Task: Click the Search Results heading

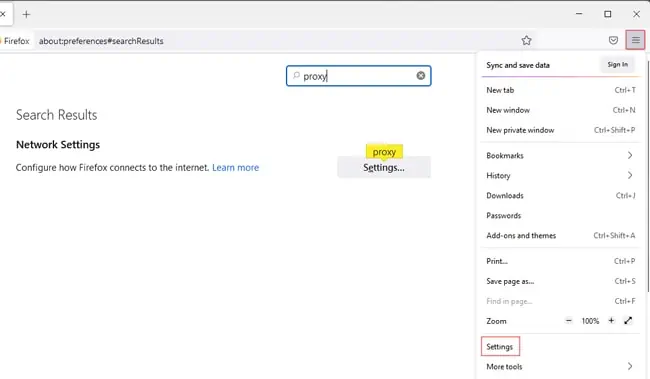Action: point(56,115)
